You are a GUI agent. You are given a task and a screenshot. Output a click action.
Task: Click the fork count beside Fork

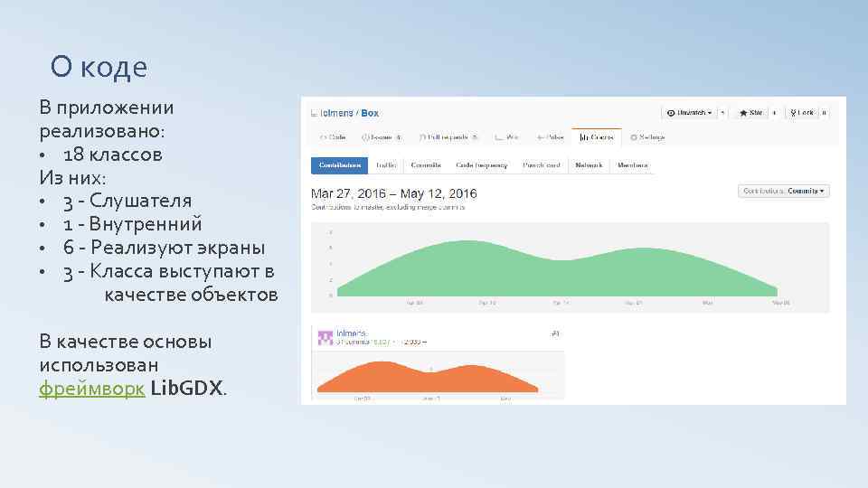click(824, 112)
